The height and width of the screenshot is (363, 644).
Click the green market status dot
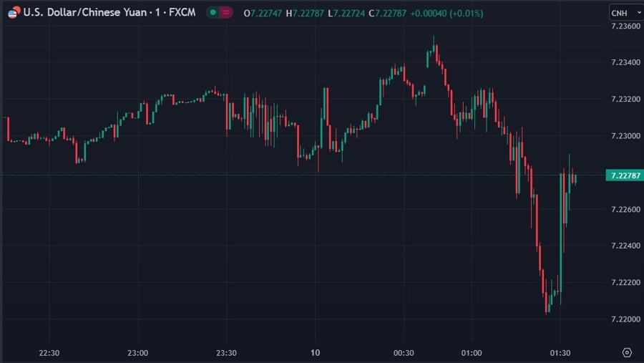pos(213,13)
